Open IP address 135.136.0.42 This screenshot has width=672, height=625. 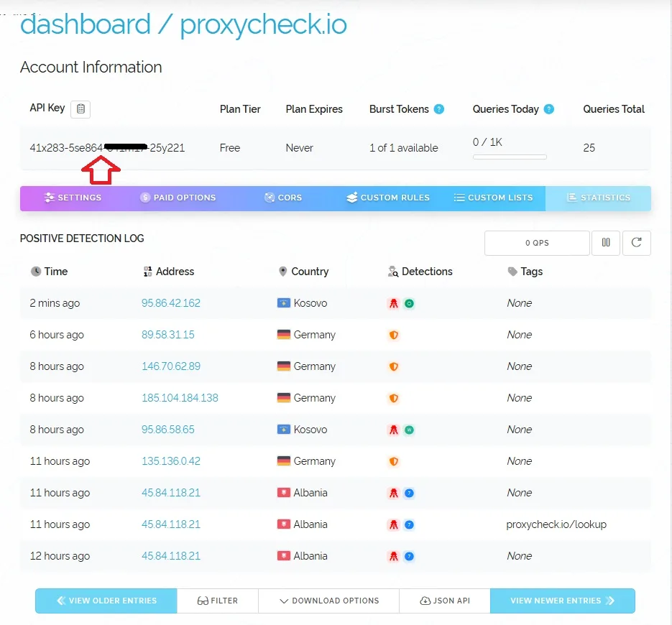tap(171, 461)
